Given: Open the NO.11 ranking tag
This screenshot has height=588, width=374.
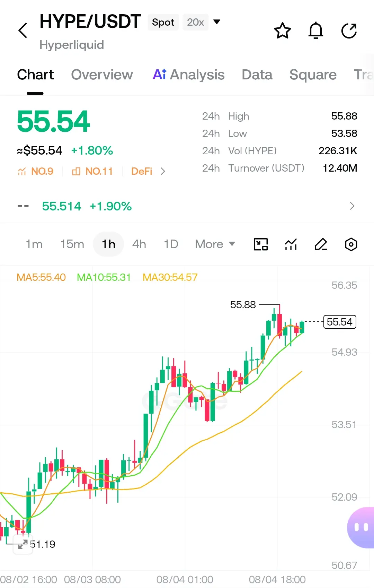Looking at the screenshot, I should 92,171.
